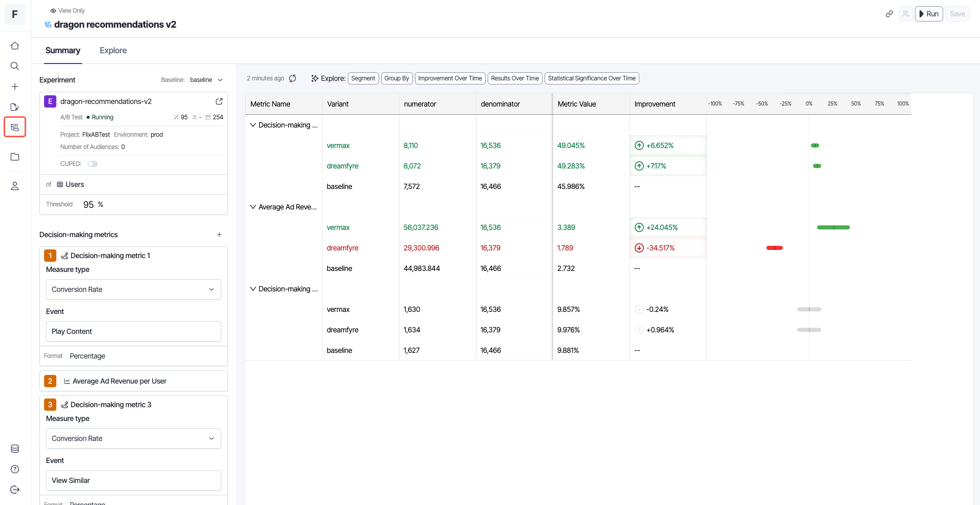Viewport: 980px width, 505px height.
Task: Collapse the first Decision-making metric group
Action: pyautogui.click(x=253, y=125)
